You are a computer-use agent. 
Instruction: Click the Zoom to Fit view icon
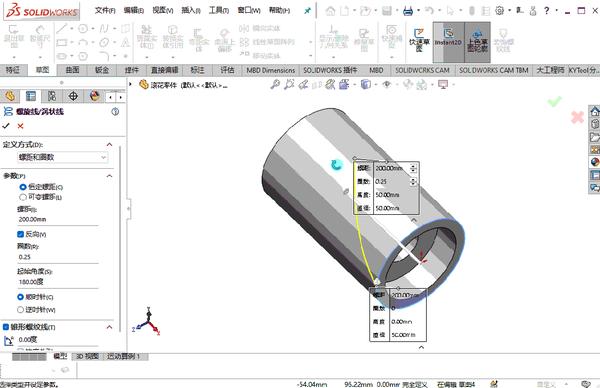(x=275, y=85)
